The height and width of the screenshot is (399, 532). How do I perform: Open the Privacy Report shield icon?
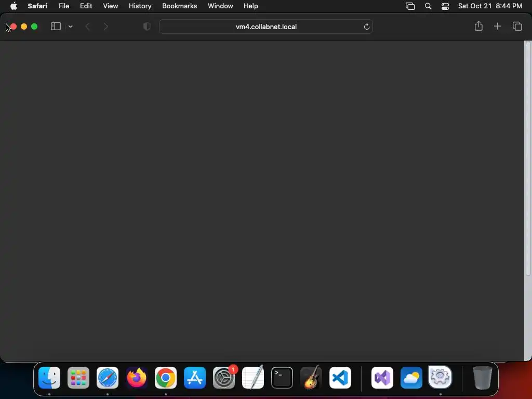click(x=147, y=26)
